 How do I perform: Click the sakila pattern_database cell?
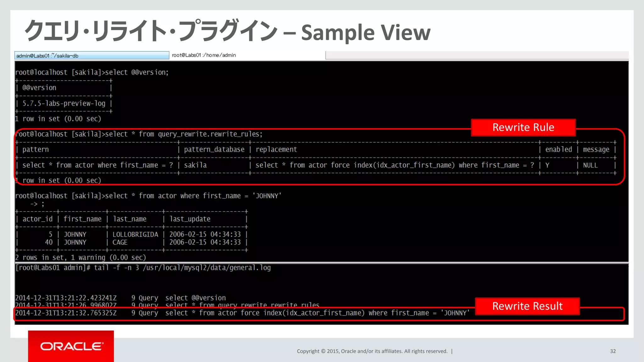pyautogui.click(x=195, y=165)
